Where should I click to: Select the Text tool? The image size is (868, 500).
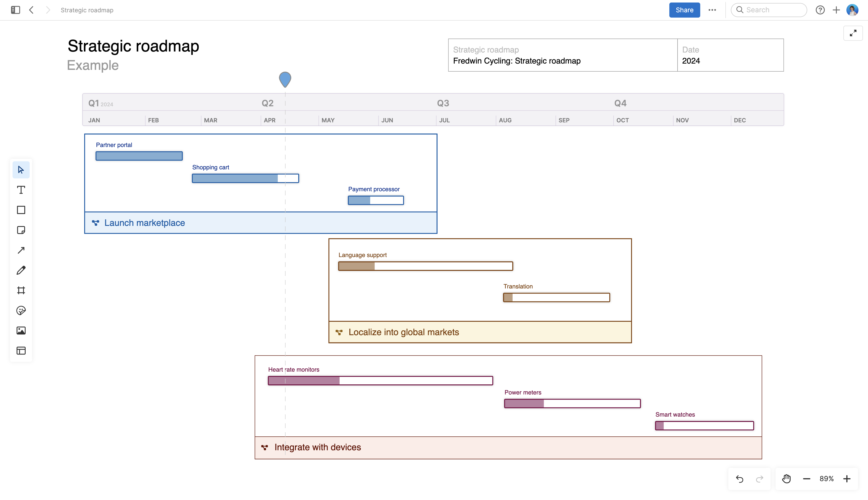click(x=21, y=190)
